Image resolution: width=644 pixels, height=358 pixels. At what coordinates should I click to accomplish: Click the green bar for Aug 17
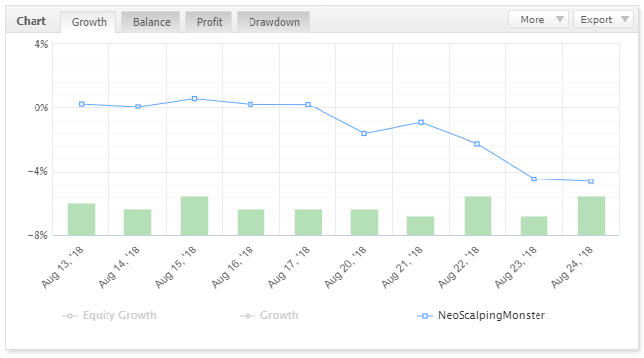click(308, 222)
